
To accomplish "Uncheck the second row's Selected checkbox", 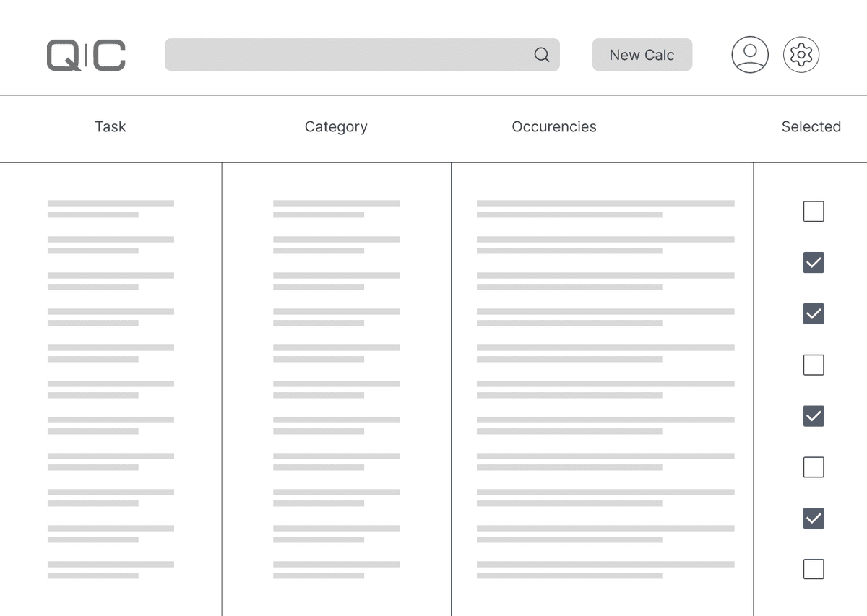I will [814, 263].
